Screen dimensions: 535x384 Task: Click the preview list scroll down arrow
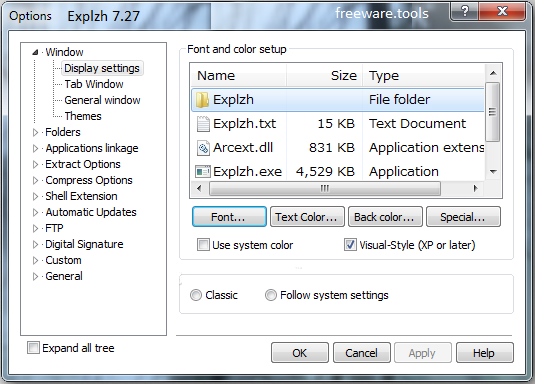493,171
